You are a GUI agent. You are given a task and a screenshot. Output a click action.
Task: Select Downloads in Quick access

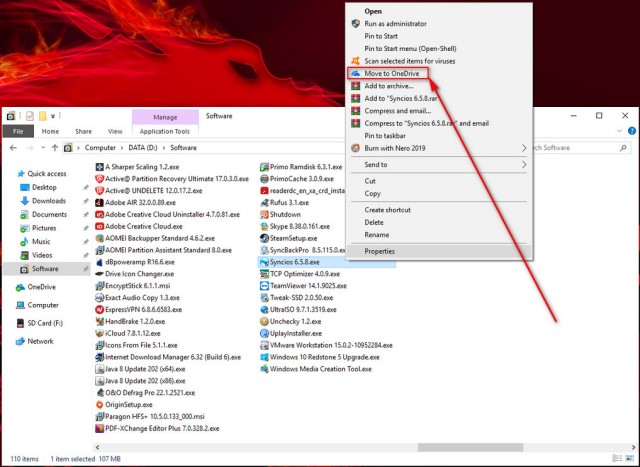pos(49,201)
